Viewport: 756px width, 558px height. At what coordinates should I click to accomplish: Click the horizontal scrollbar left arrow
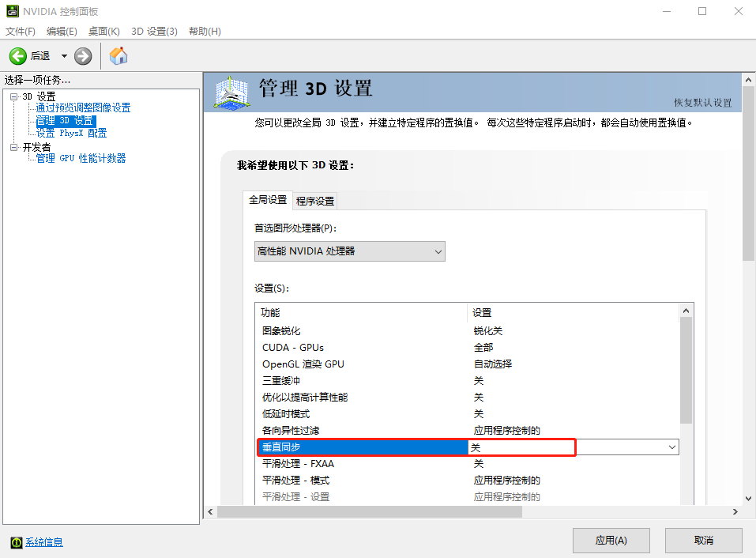click(210, 511)
